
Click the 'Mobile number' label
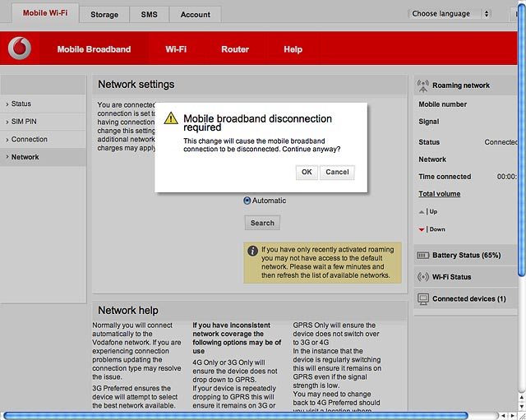point(442,104)
